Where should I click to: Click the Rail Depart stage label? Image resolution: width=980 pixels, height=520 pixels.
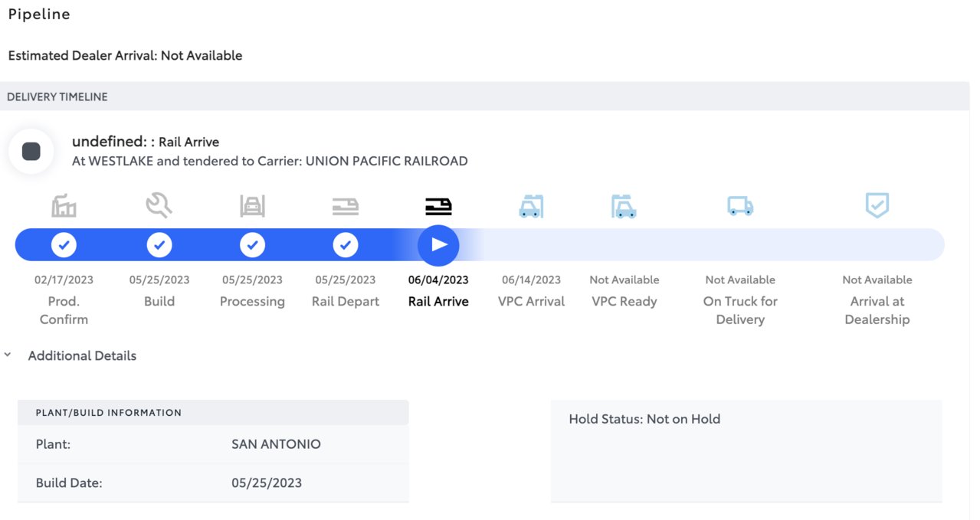click(x=346, y=302)
